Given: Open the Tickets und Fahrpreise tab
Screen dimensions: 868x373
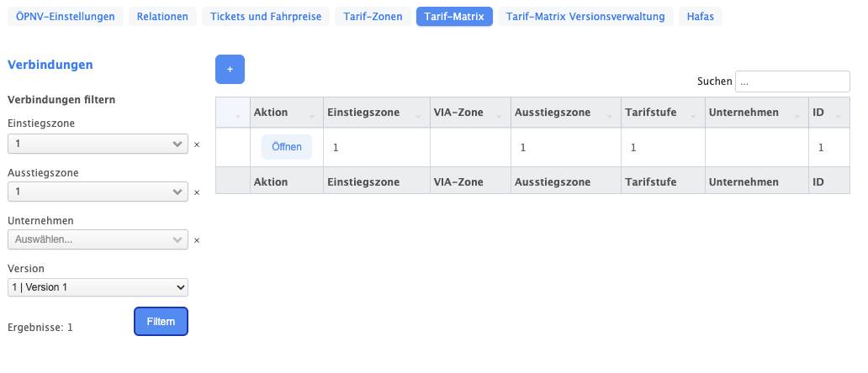Looking at the screenshot, I should (266, 16).
